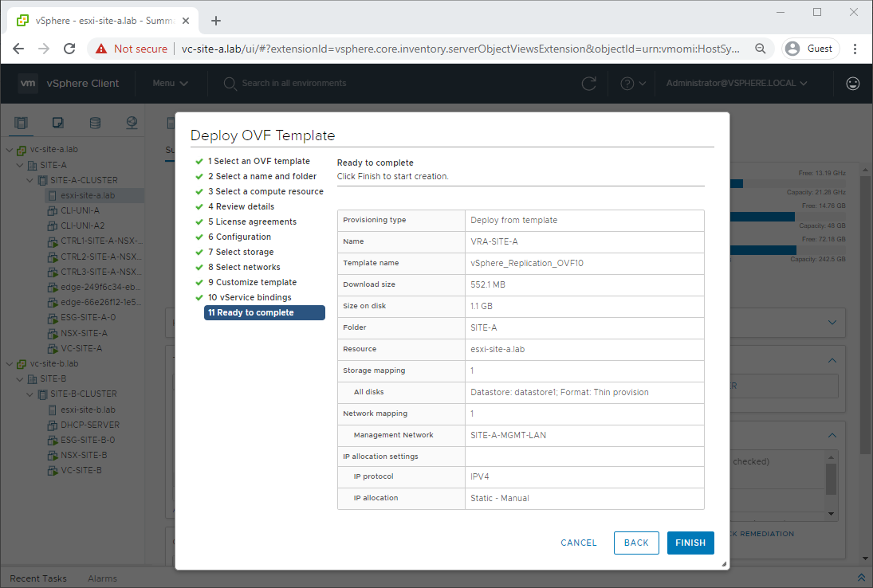Click the Search in all environments field
The width and height of the screenshot is (873, 588).
point(293,84)
